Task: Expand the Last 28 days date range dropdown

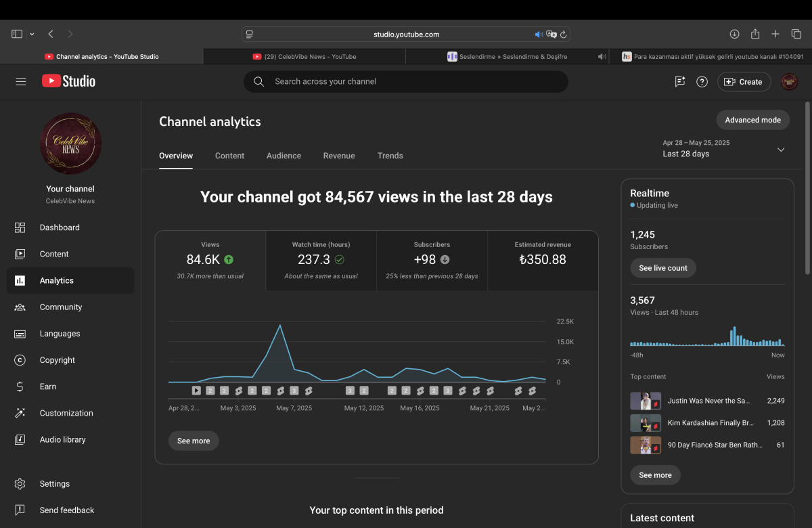Action: (x=724, y=149)
